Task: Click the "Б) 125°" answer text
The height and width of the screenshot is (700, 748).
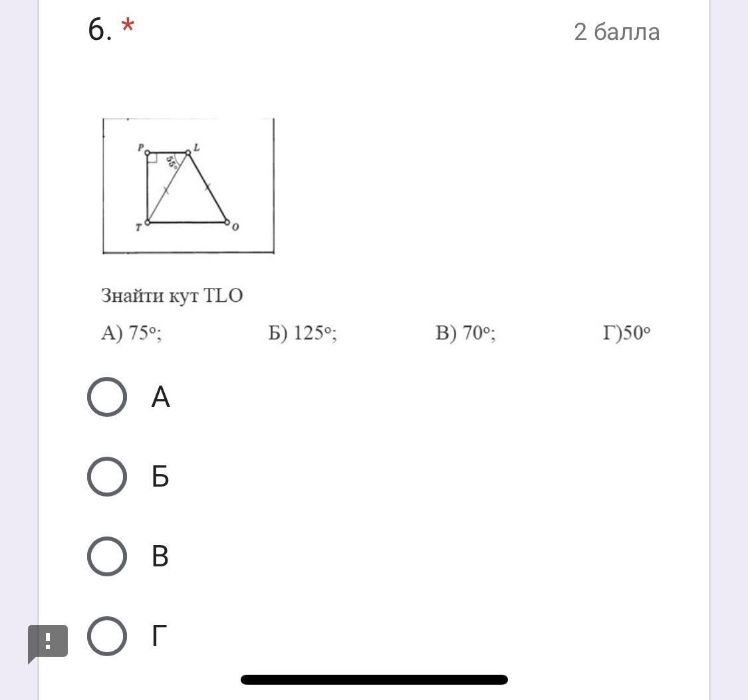Action: 303,332
